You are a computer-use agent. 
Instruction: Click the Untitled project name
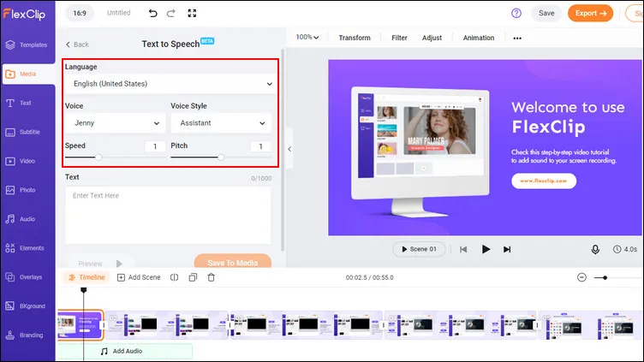pos(119,13)
